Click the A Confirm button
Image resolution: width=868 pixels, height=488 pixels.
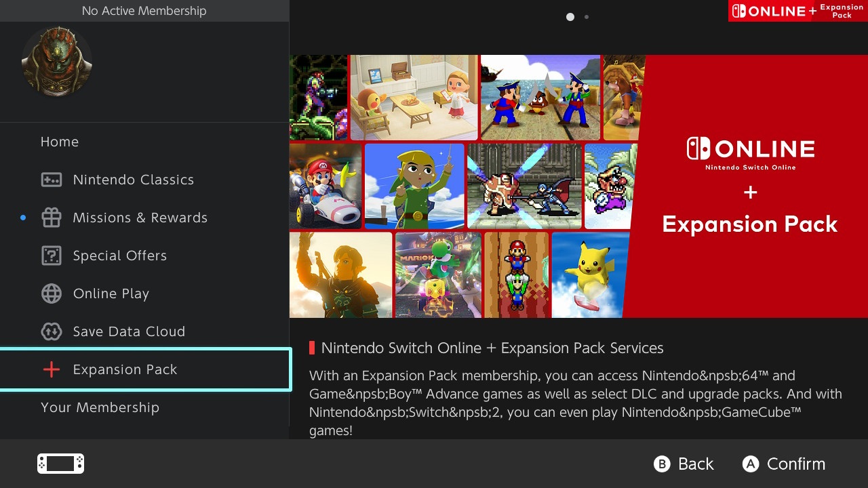[x=784, y=464]
